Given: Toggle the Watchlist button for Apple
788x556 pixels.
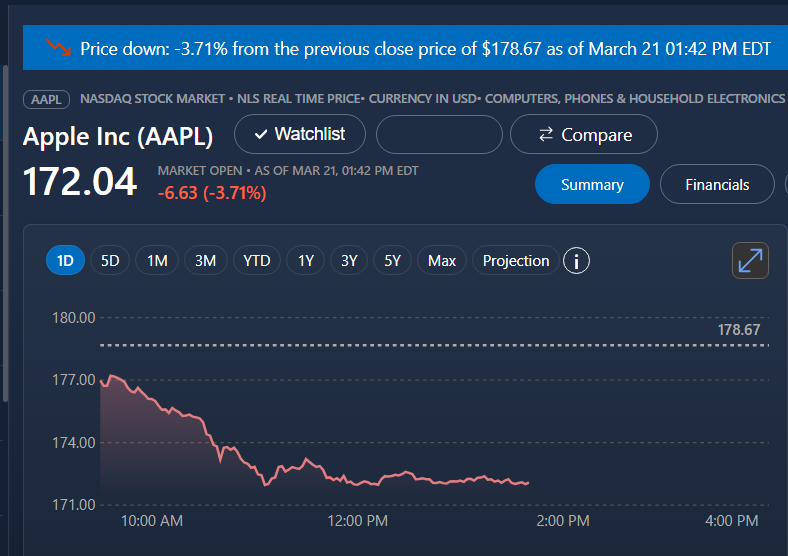Looking at the screenshot, I should point(300,134).
